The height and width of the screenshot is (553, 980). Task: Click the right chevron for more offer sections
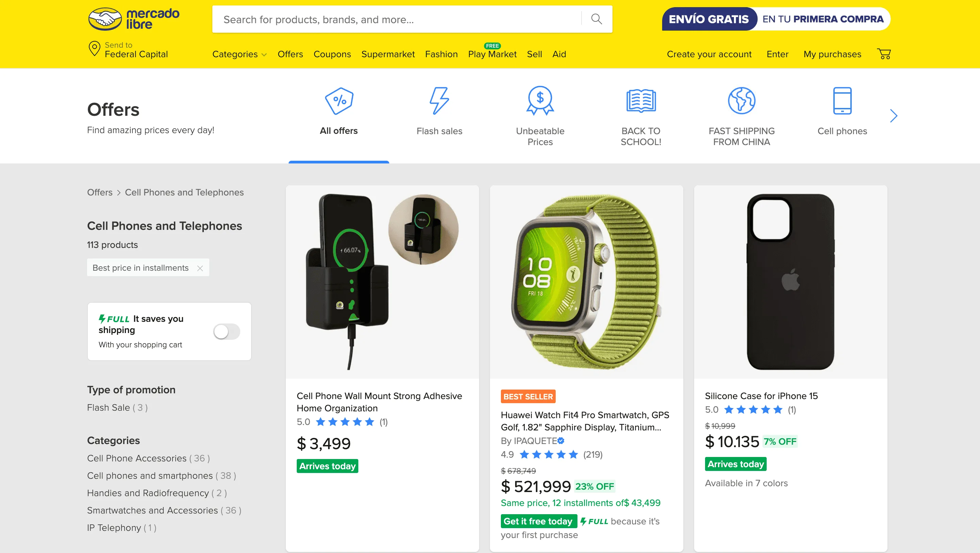[x=893, y=116]
